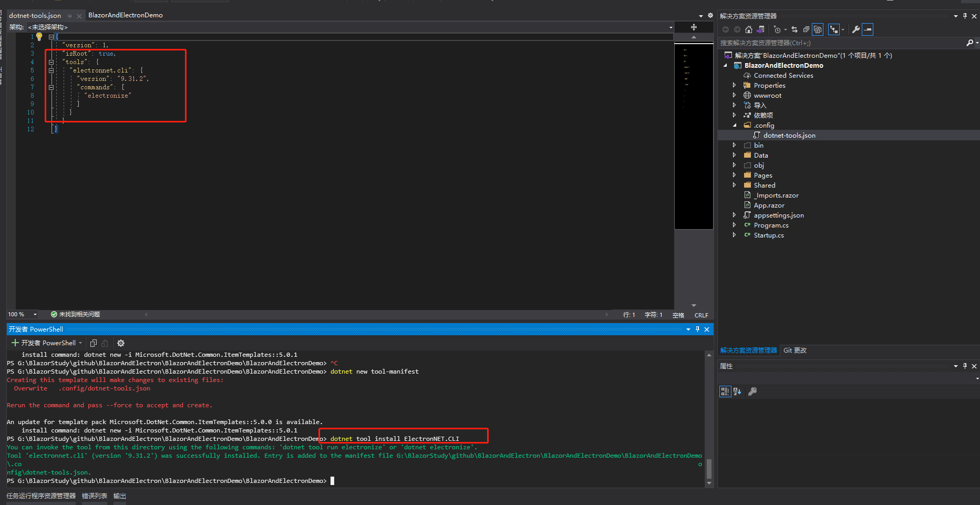Click the Home icon in Solution Explorer

(749, 29)
